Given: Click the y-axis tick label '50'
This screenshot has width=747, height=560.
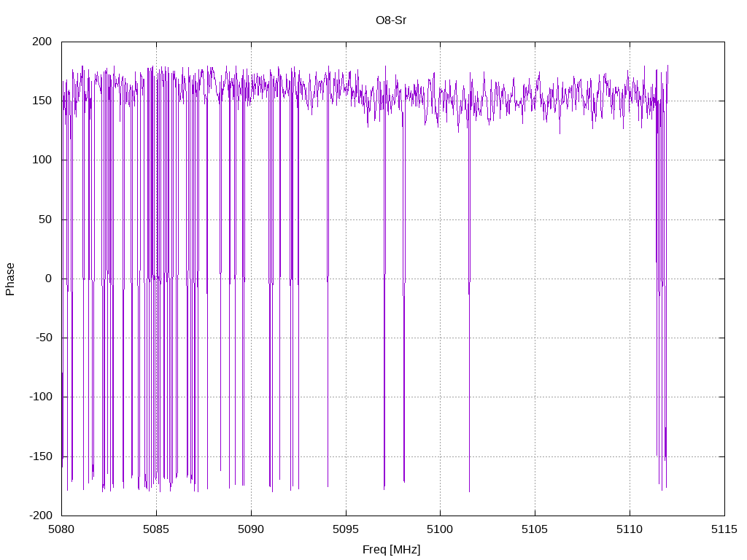Looking at the screenshot, I should (x=45, y=219).
